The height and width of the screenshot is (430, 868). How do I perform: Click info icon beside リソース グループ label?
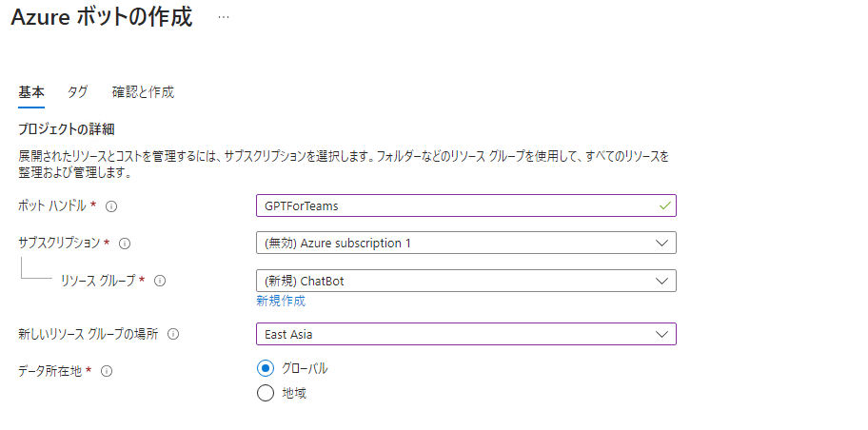[160, 281]
